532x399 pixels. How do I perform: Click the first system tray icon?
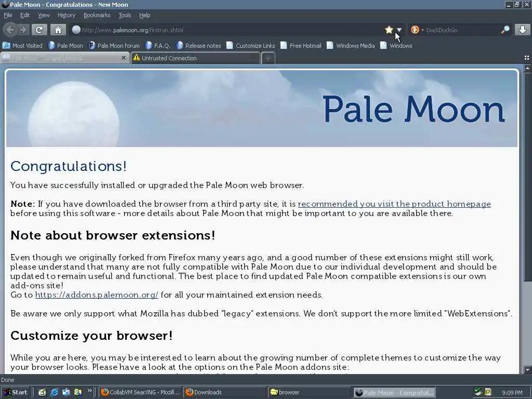[x=478, y=392]
